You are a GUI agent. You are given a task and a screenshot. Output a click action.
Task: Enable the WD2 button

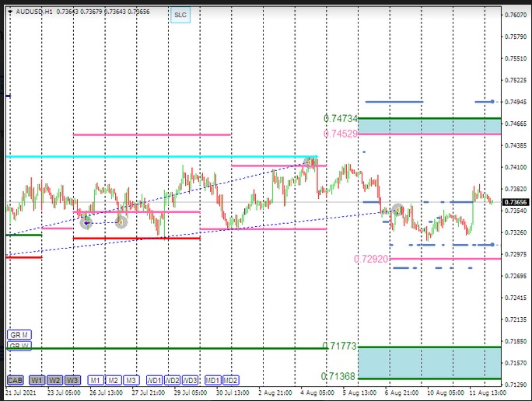pyautogui.click(x=172, y=380)
